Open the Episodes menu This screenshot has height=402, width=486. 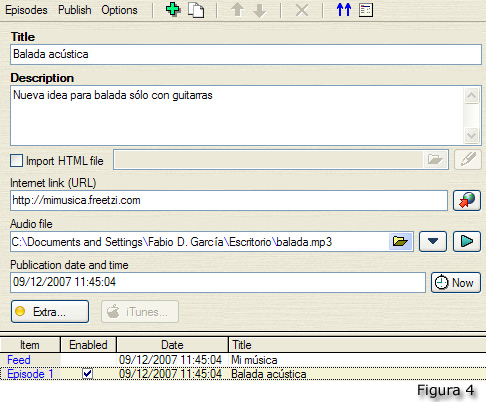tap(26, 10)
